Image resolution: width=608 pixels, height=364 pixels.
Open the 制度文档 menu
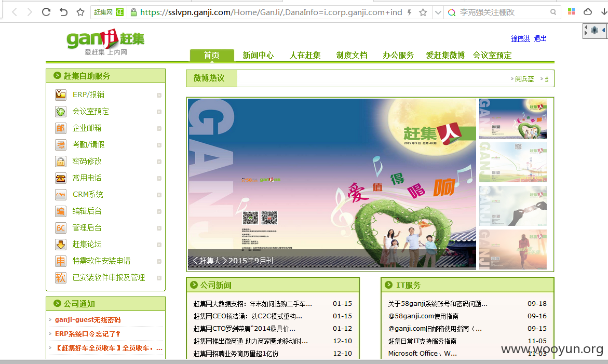pos(352,55)
